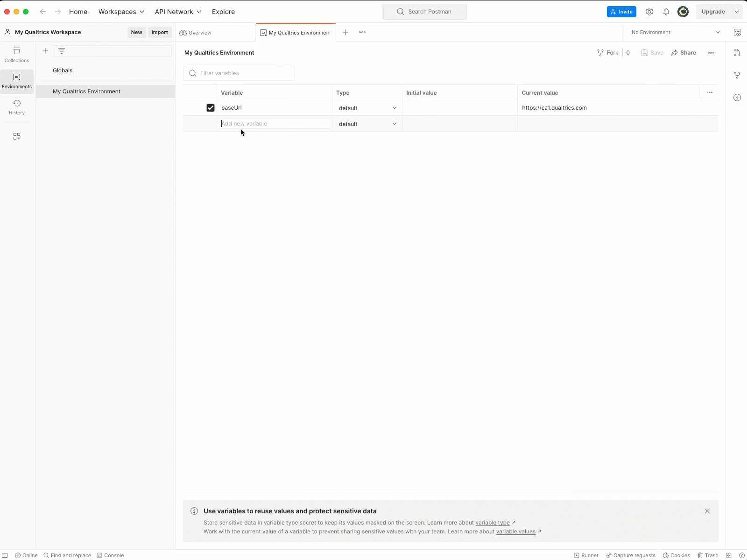This screenshot has width=747, height=560.
Task: Uncheck the baseUrl variable checkbox
Action: (x=211, y=108)
